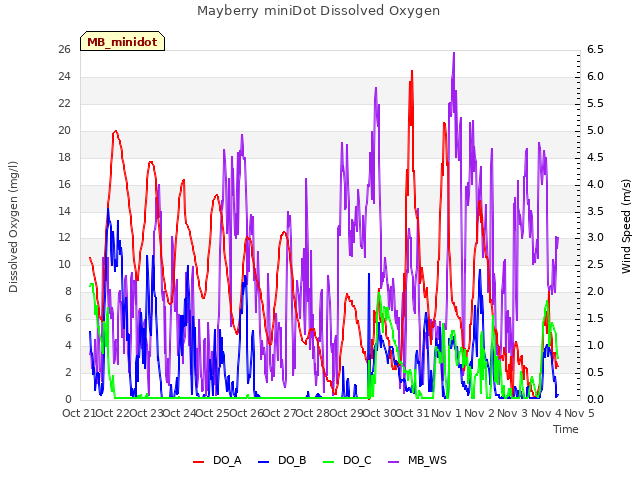
Task: Click the 3.5 value on right axis
Action: click(x=595, y=211)
